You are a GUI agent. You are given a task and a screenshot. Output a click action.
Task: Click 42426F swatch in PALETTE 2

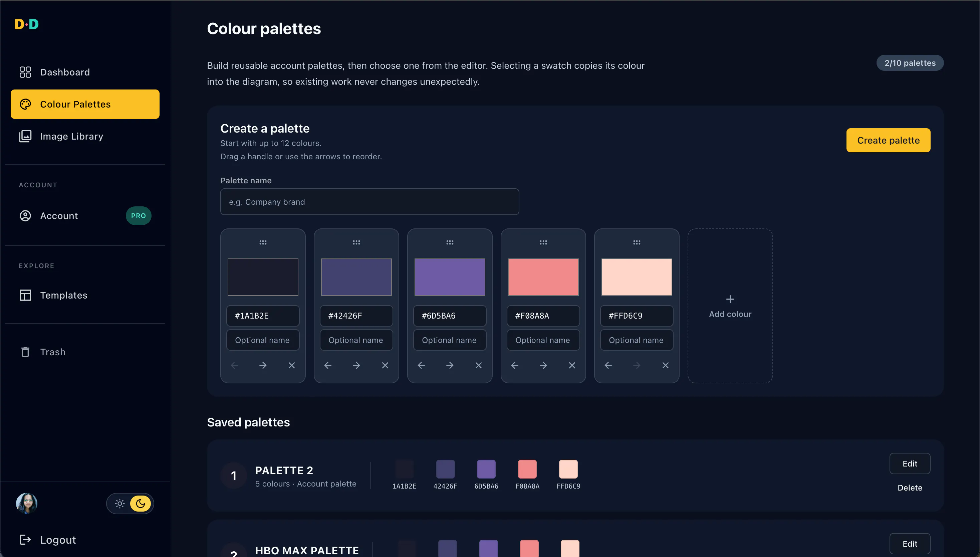coord(445,469)
